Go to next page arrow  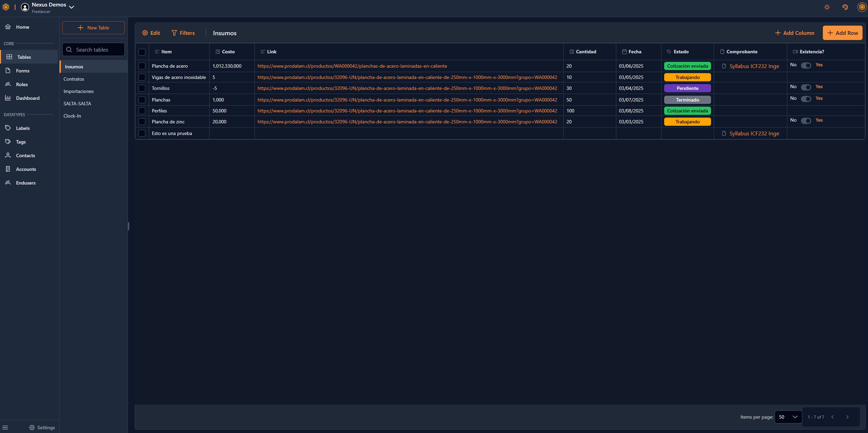tap(847, 417)
